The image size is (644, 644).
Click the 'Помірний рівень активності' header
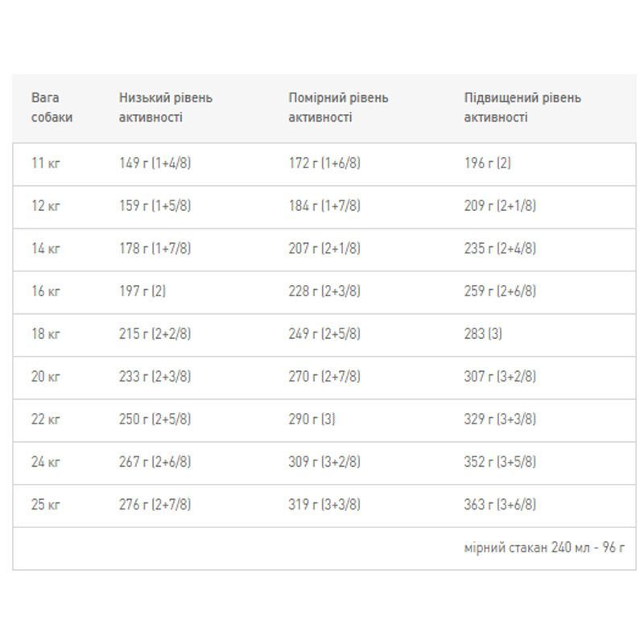[x=338, y=108]
